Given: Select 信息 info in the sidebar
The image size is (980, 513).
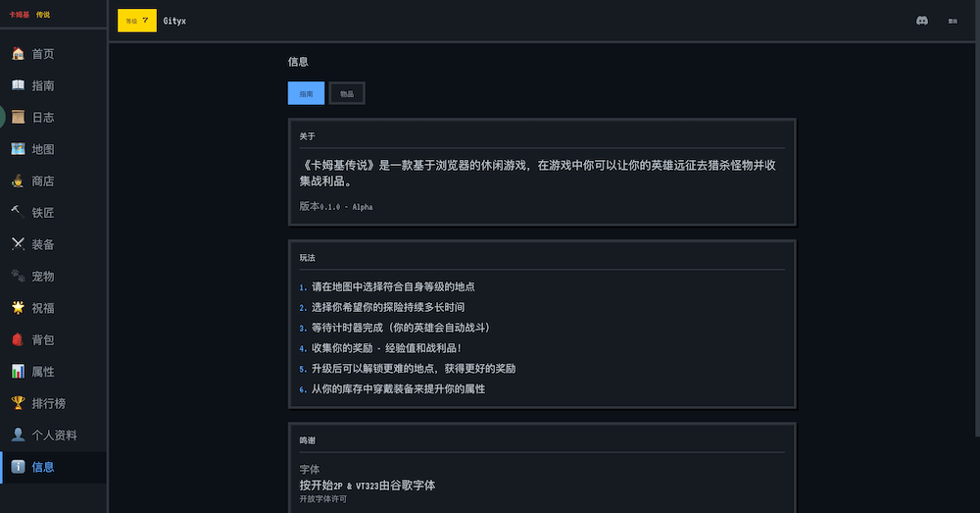Looking at the screenshot, I should tap(42, 467).
